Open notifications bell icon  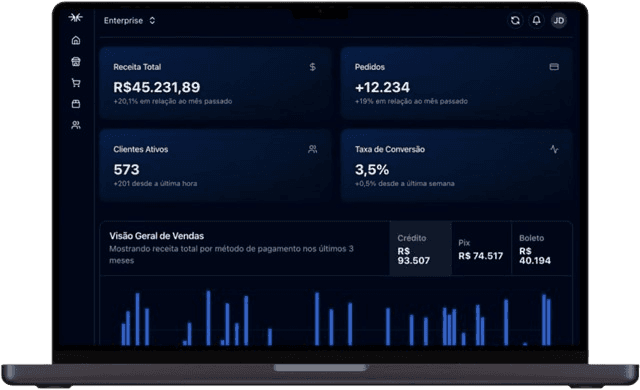pos(537,20)
